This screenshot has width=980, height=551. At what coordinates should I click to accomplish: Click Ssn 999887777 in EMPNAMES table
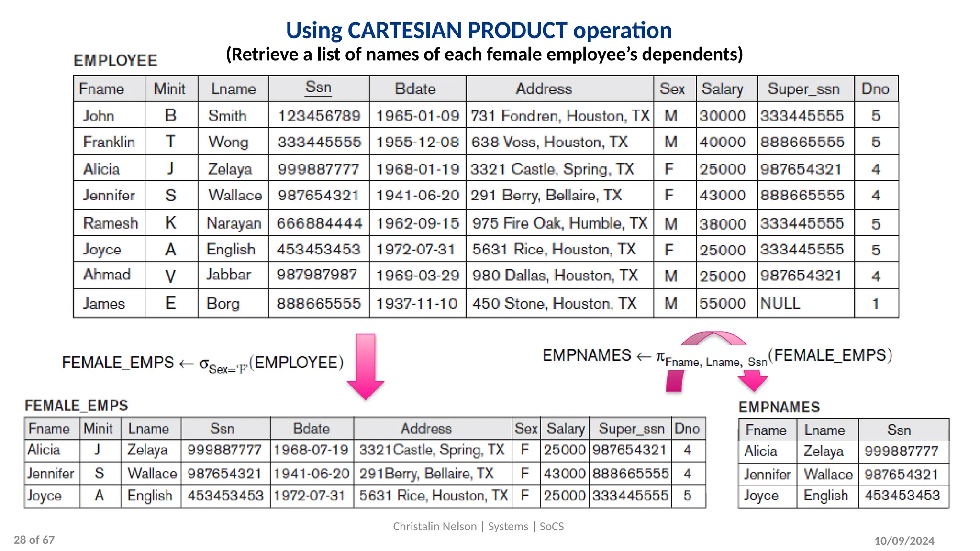tap(902, 451)
